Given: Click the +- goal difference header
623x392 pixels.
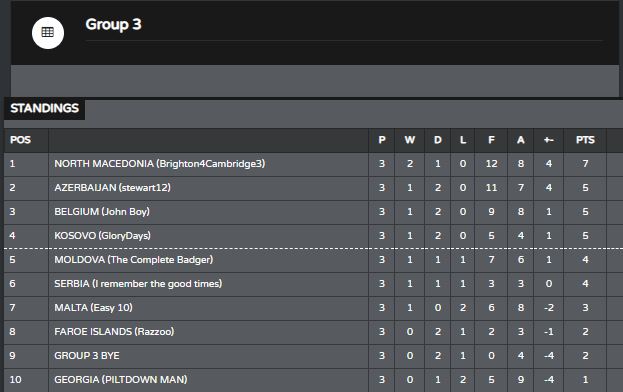Looking at the screenshot, I should tap(549, 140).
